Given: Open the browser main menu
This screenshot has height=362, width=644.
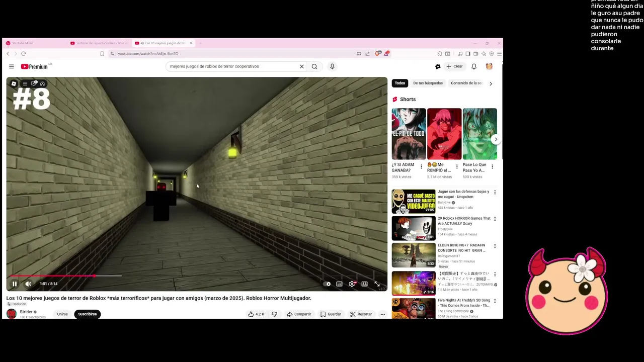Looking at the screenshot, I should 499,54.
